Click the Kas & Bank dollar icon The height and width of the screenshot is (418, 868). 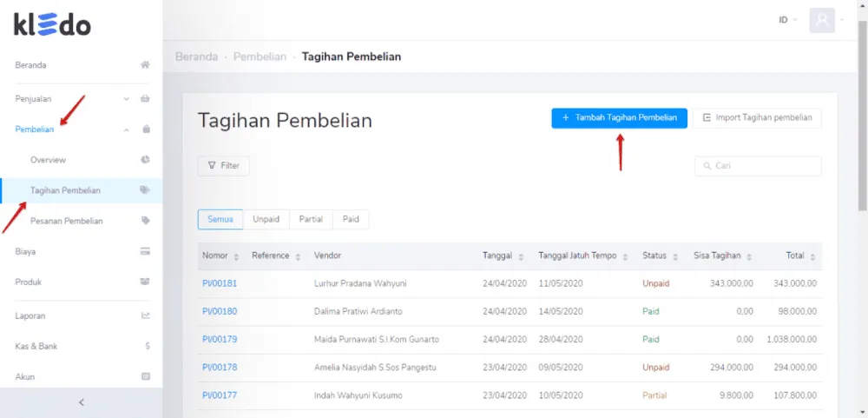148,346
